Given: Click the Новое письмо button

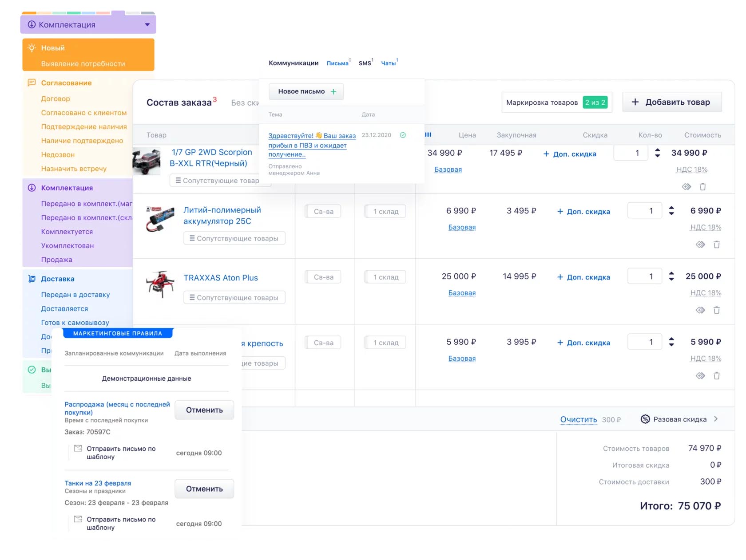Looking at the screenshot, I should tap(306, 91).
